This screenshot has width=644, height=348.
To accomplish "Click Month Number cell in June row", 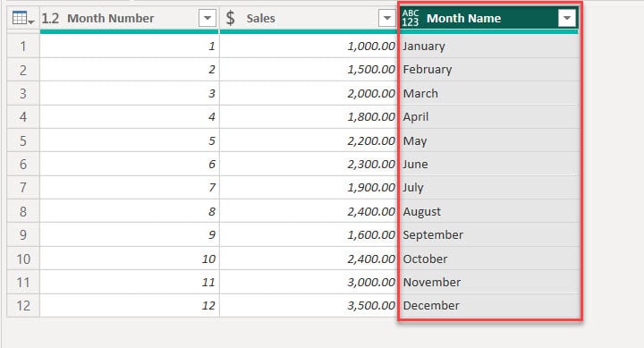I will coord(130,165).
